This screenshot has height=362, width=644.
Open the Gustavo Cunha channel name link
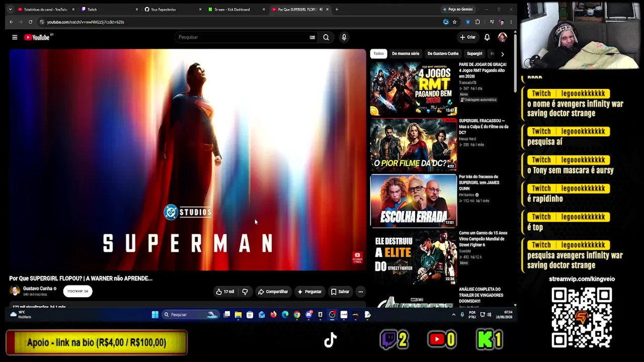coord(38,289)
